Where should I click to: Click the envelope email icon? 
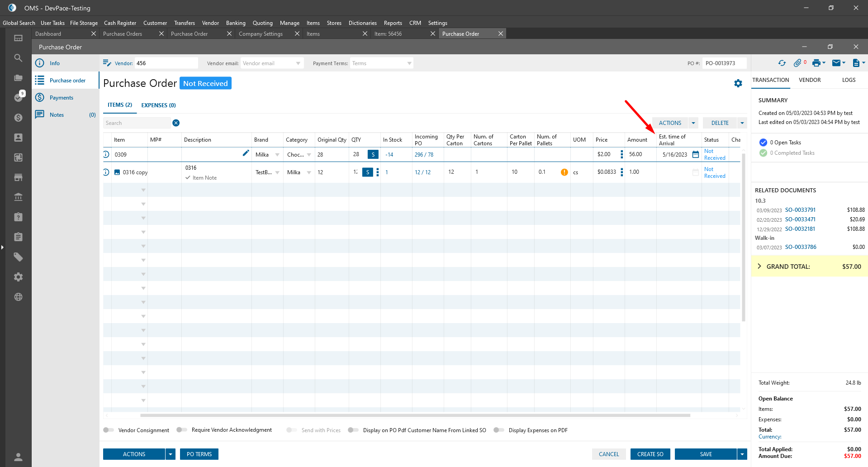pyautogui.click(x=836, y=63)
